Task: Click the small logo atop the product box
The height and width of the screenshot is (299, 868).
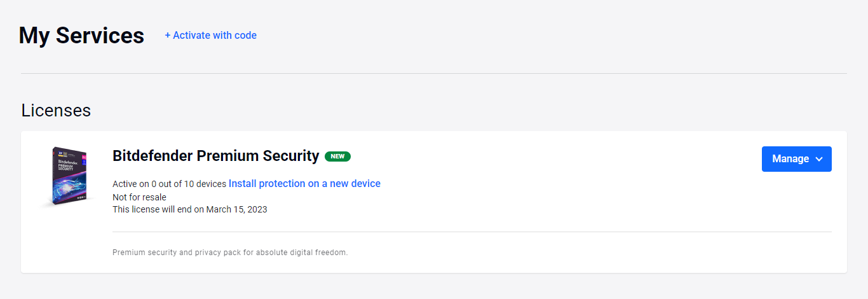Action: pos(60,153)
